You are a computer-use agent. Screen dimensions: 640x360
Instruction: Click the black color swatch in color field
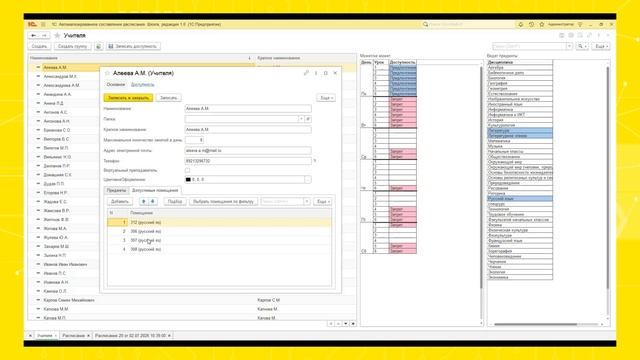[x=188, y=180]
